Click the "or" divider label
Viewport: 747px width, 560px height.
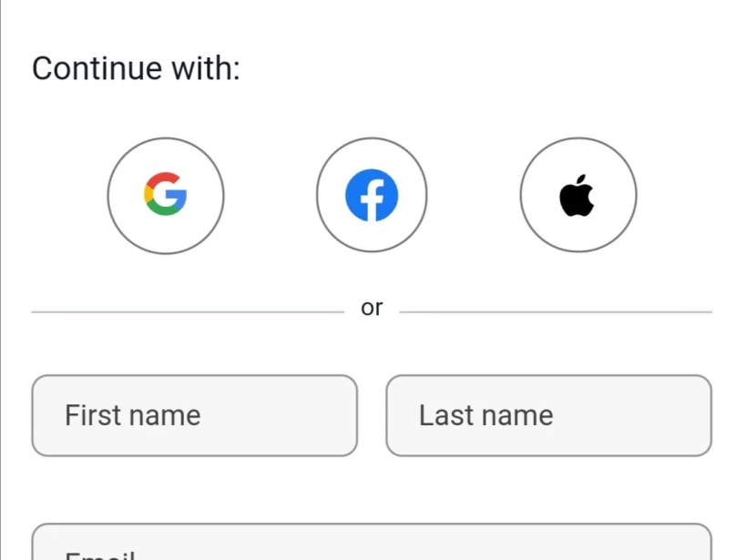tap(372, 308)
